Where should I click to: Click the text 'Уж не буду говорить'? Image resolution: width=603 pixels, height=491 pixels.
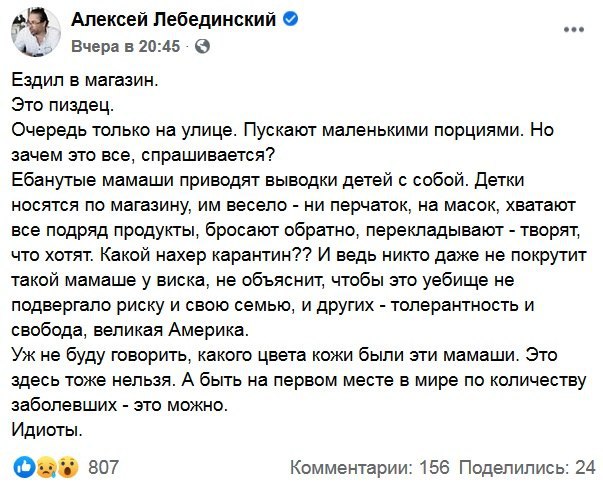(104, 356)
